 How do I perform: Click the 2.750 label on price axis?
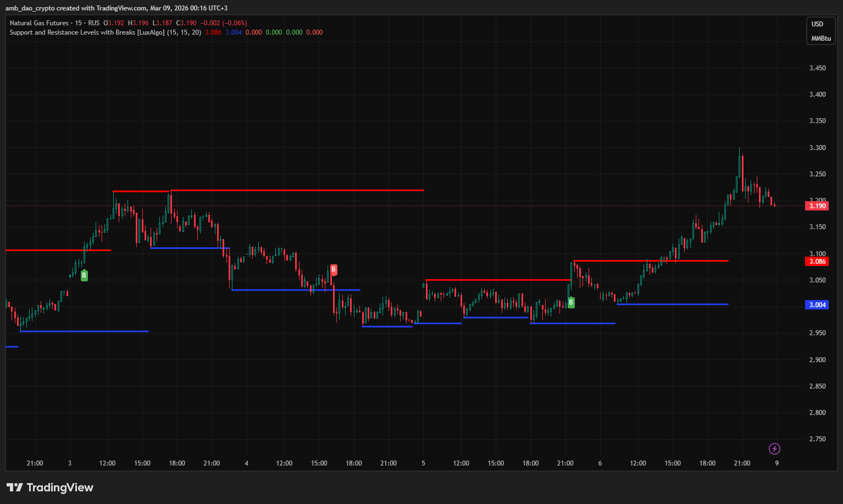(817, 439)
